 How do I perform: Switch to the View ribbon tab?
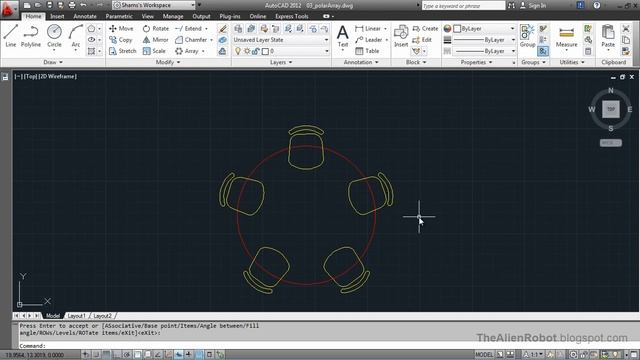(147, 16)
